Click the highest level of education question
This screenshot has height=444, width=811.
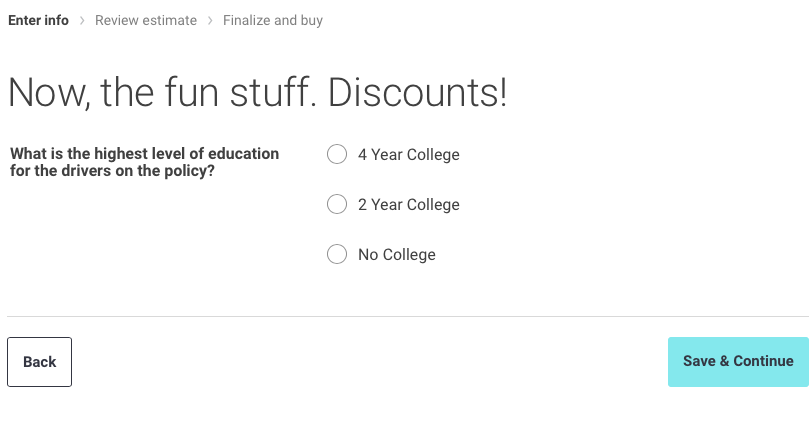[144, 153]
